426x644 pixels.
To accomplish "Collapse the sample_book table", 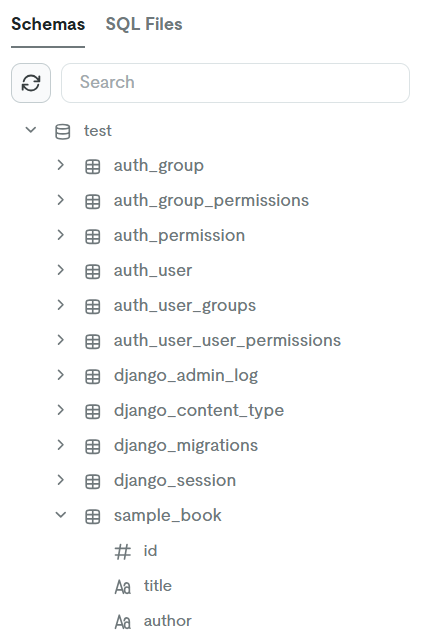I will [x=61, y=515].
